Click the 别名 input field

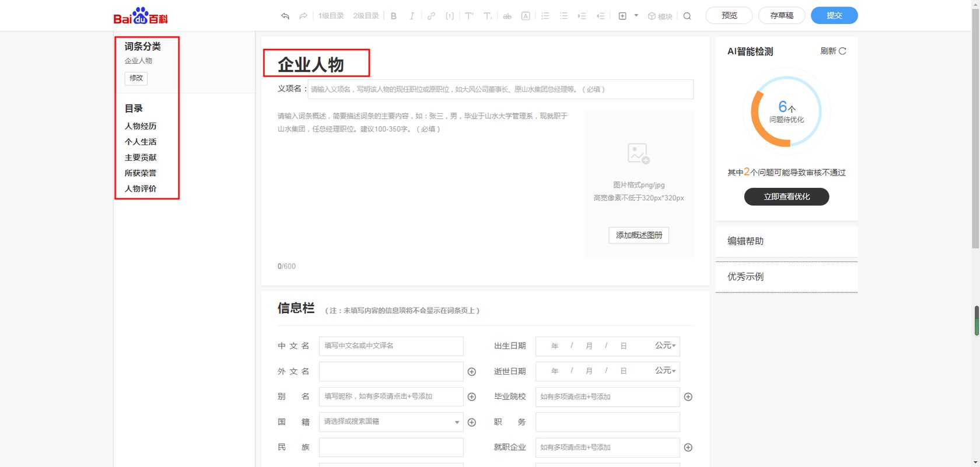pyautogui.click(x=391, y=397)
